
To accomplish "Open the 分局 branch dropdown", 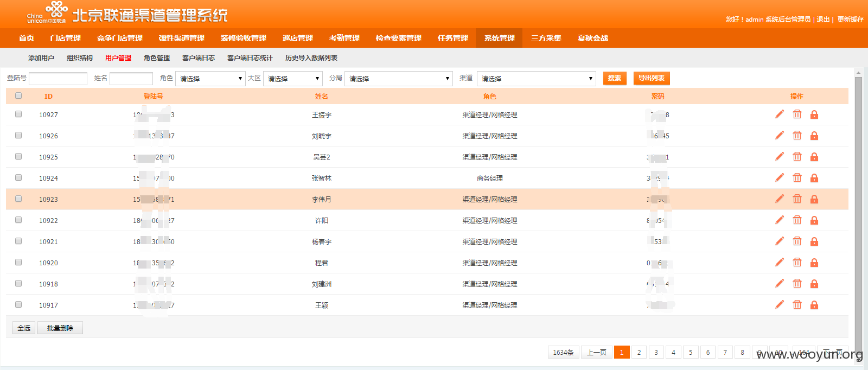I will click(x=398, y=79).
